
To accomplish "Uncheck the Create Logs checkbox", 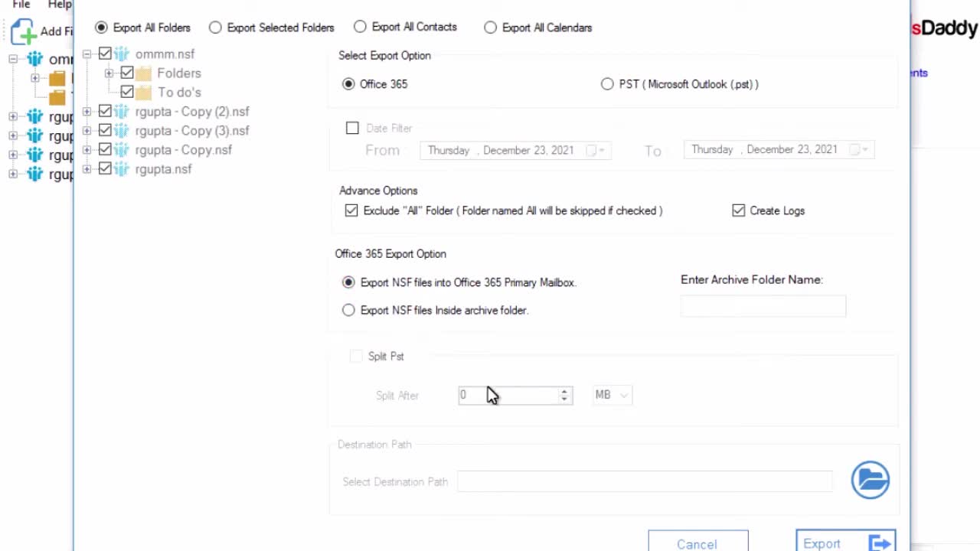I will pyautogui.click(x=739, y=210).
